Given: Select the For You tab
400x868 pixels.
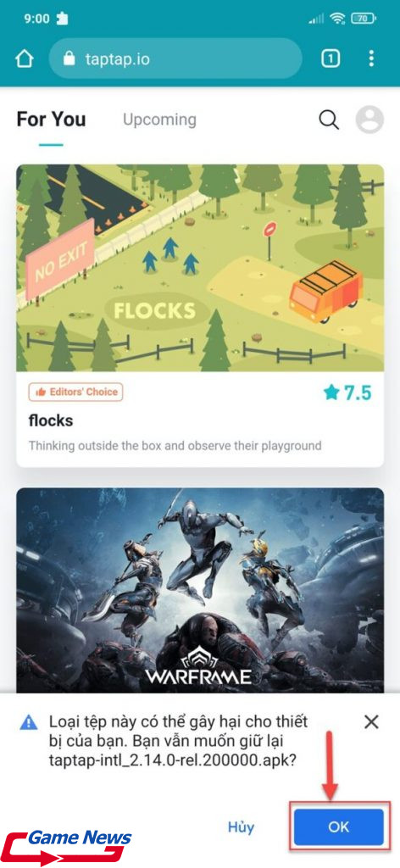Looking at the screenshot, I should point(51,120).
